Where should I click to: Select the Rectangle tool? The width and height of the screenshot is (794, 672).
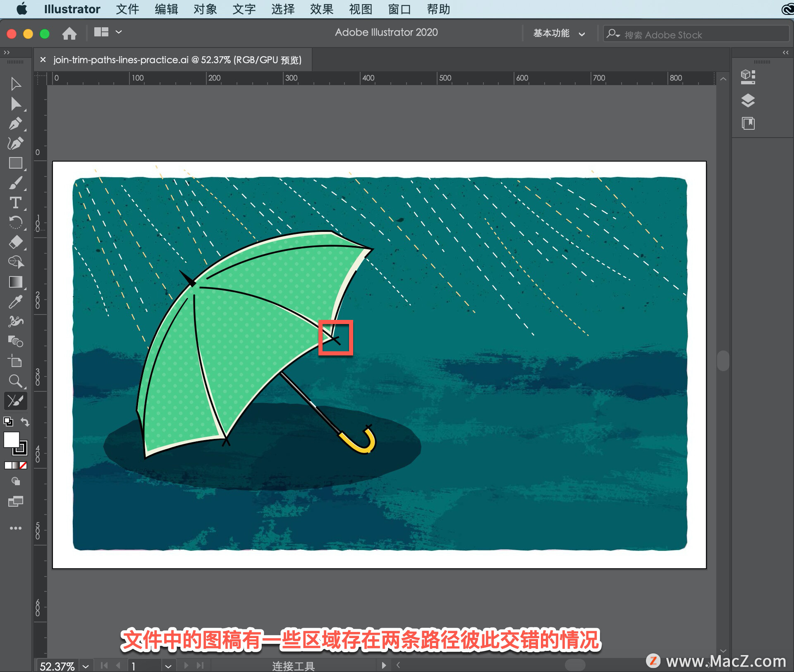coord(16,163)
